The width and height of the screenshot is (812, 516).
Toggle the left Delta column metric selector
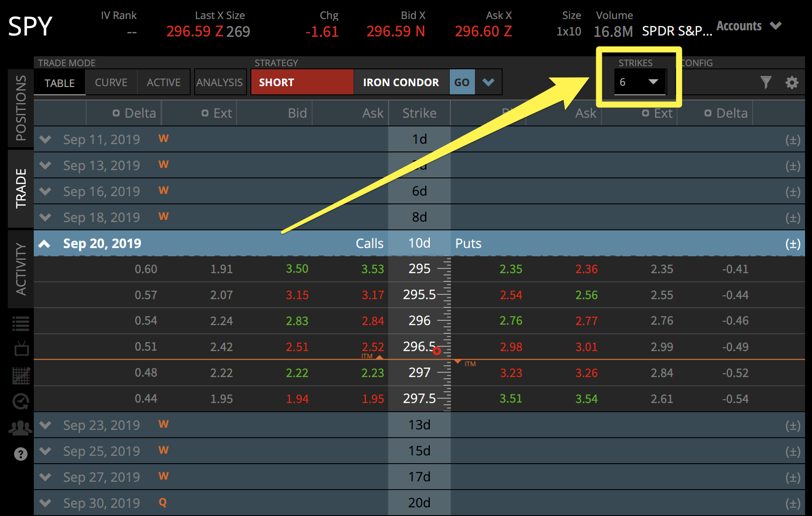pyautogui.click(x=116, y=113)
